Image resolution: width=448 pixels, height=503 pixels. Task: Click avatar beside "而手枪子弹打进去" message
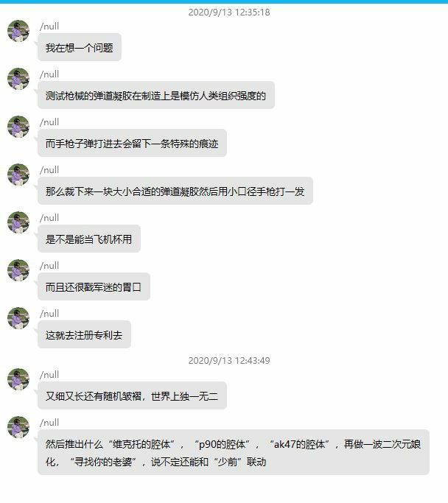18,127
